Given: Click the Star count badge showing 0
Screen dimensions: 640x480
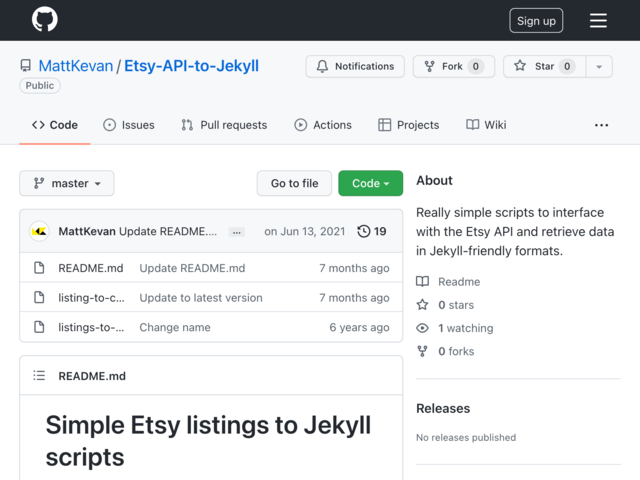Looking at the screenshot, I should click(567, 66).
